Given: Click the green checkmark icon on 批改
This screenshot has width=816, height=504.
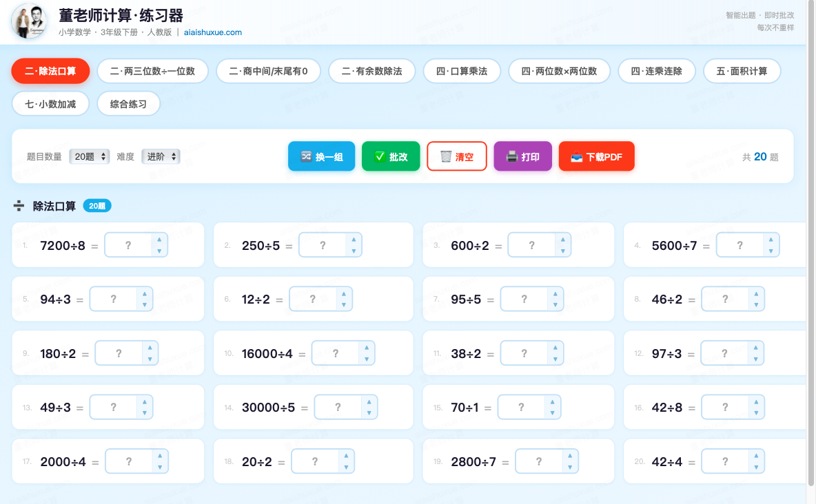Looking at the screenshot, I should (x=380, y=156).
